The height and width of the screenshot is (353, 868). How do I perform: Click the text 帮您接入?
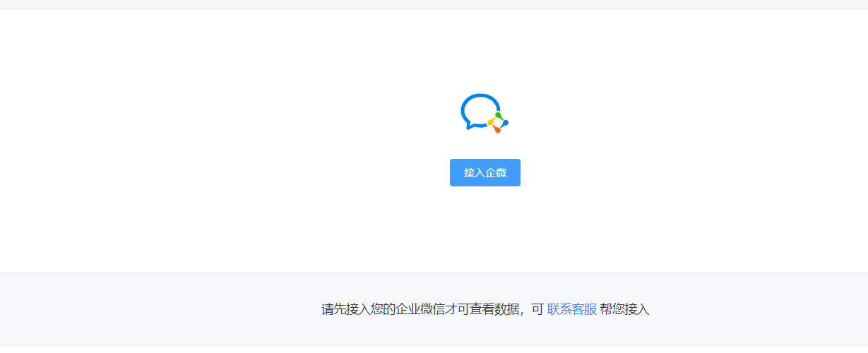point(624,309)
